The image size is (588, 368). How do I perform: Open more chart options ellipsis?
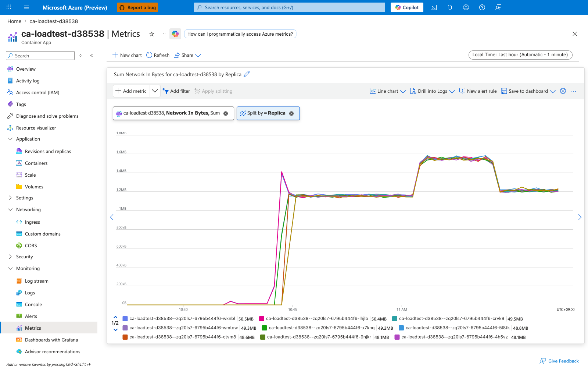573,91
